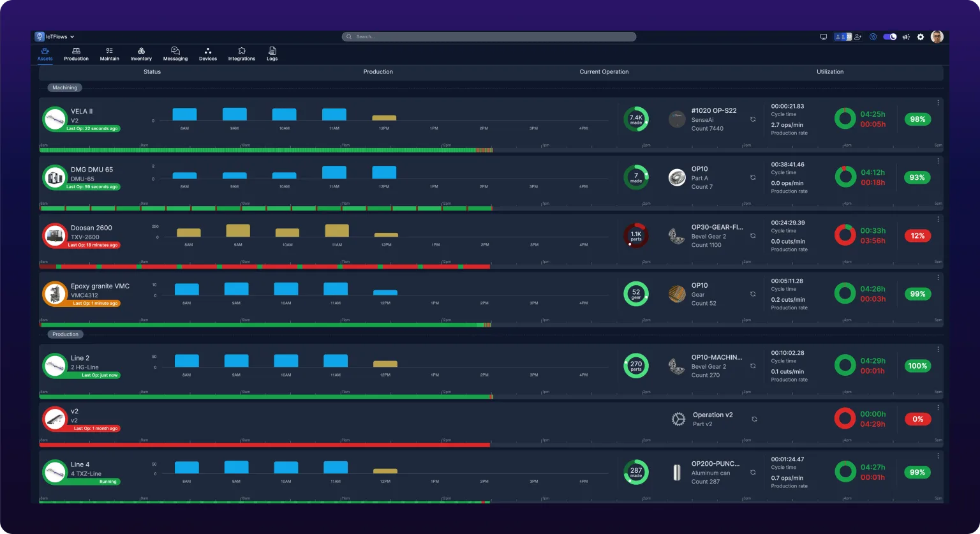Switch to the Inventory tab
Image resolution: width=980 pixels, height=534 pixels.
coord(141,54)
